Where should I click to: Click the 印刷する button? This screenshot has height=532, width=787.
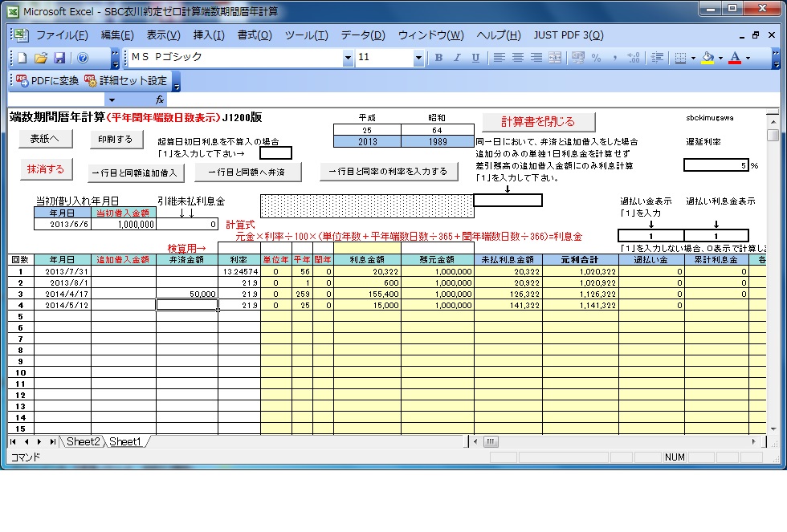[116, 139]
